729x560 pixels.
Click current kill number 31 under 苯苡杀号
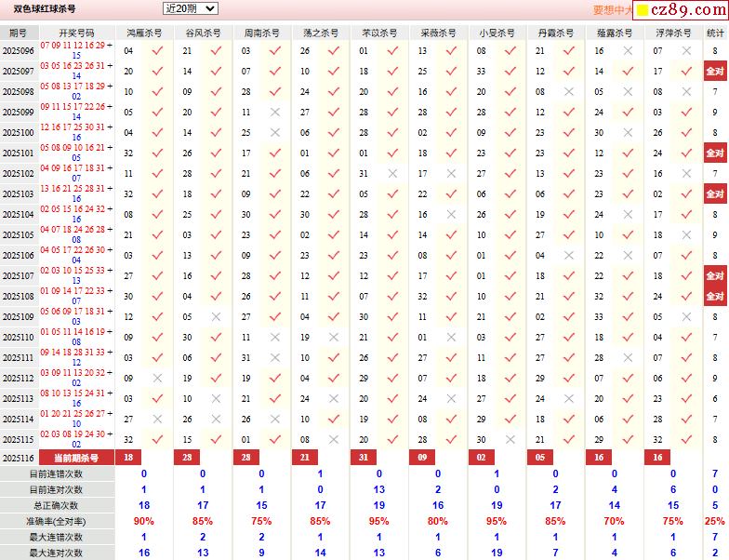coord(364,458)
